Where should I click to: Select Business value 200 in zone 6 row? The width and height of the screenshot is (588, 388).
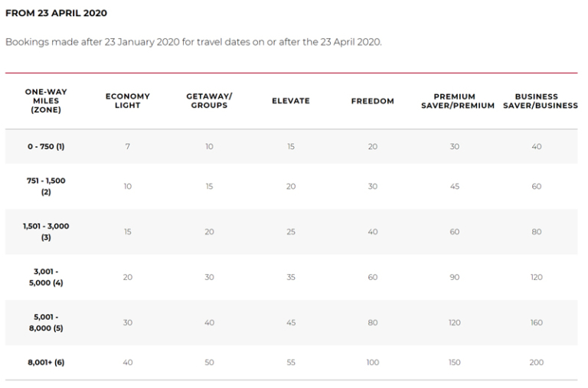point(536,362)
